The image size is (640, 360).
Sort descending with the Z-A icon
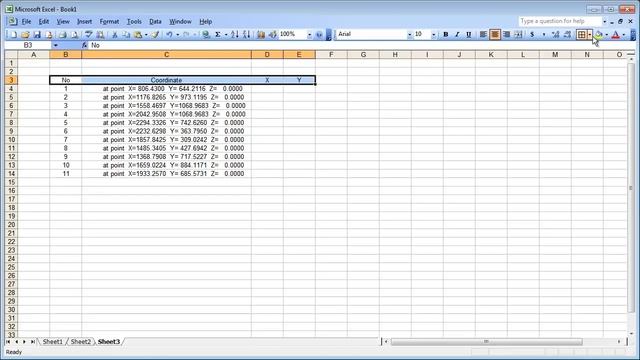246,35
